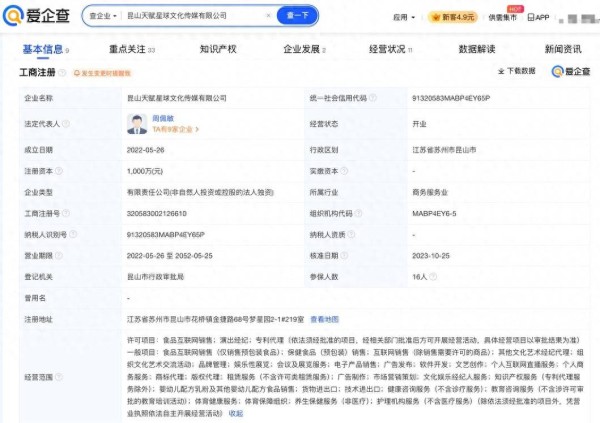The width and height of the screenshot is (600, 423).
Task: Click help icon next to 工商注册号
Action: [x=66, y=213]
